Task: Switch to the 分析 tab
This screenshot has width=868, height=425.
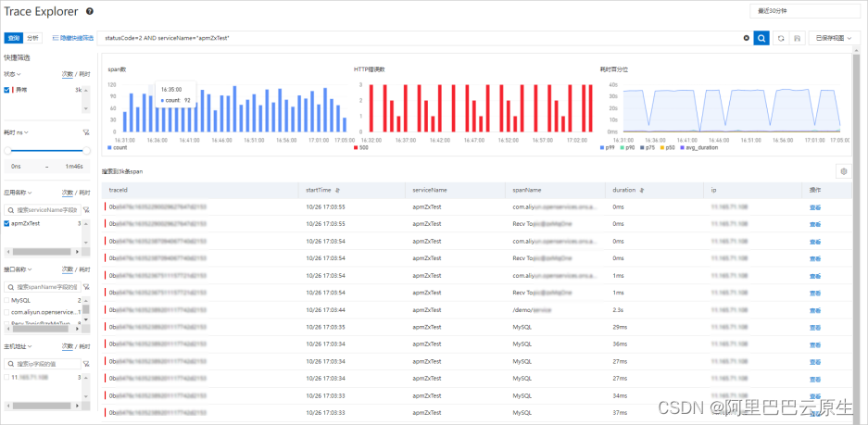Action: (32, 38)
